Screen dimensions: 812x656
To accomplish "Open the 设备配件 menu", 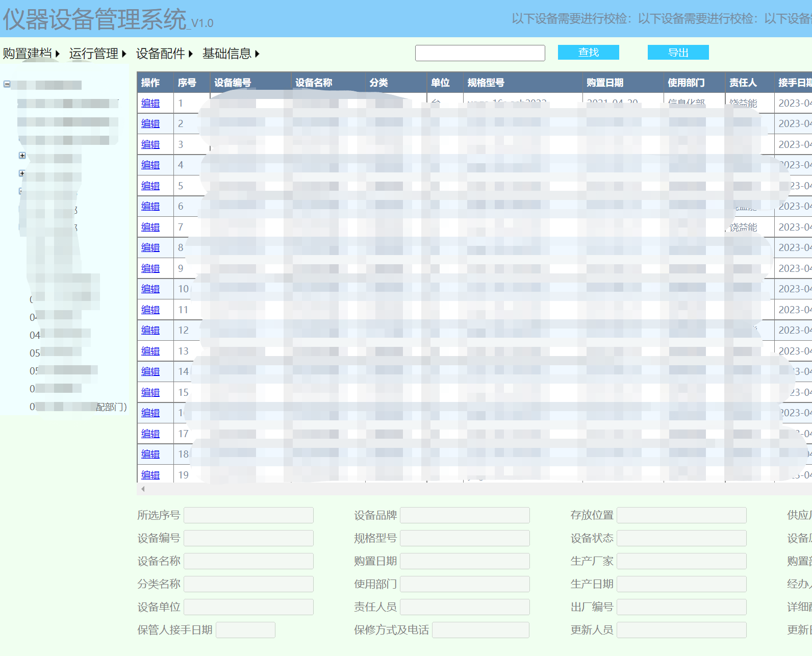I will (x=164, y=54).
